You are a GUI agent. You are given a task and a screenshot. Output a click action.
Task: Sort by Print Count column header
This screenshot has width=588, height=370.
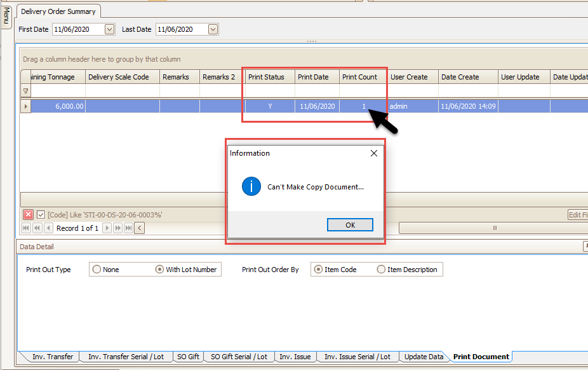pos(363,77)
